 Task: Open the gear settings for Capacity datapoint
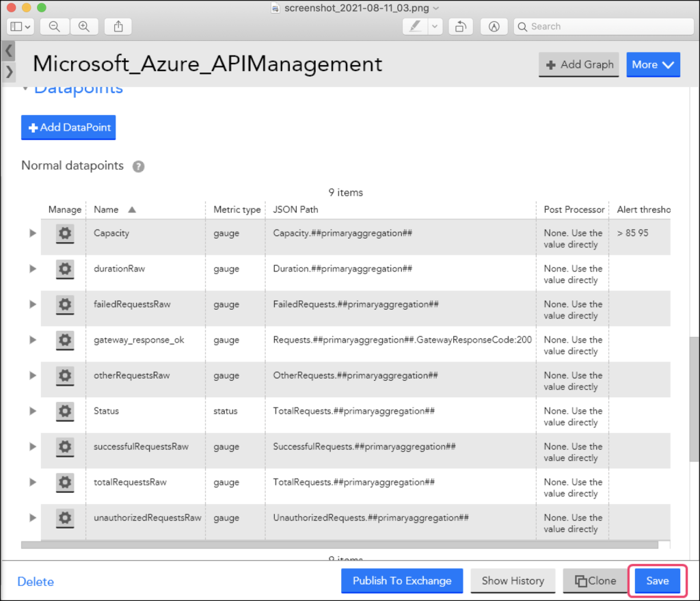65,234
